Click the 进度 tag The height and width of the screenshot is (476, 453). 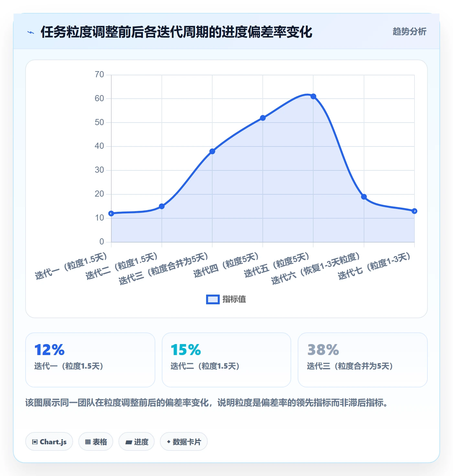coord(137,442)
